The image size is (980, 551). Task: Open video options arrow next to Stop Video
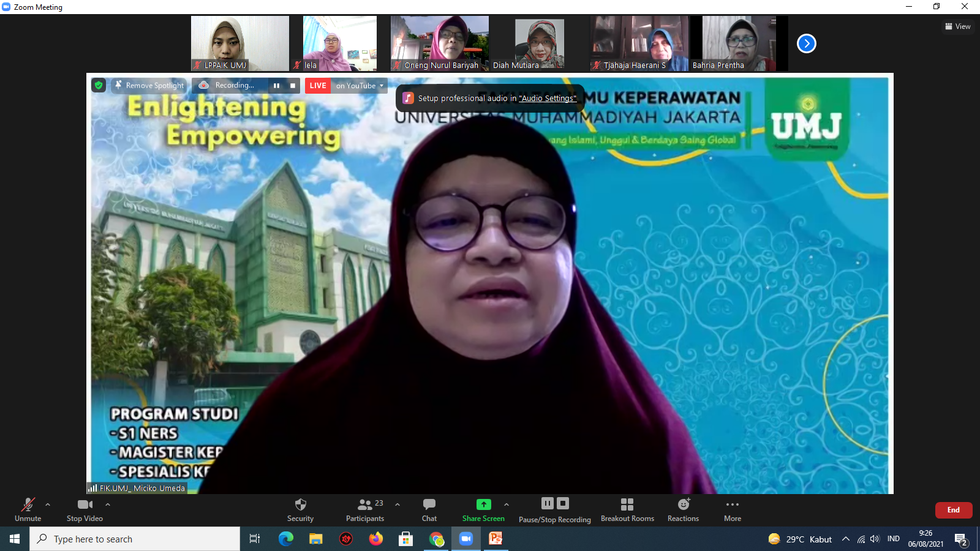click(x=108, y=504)
